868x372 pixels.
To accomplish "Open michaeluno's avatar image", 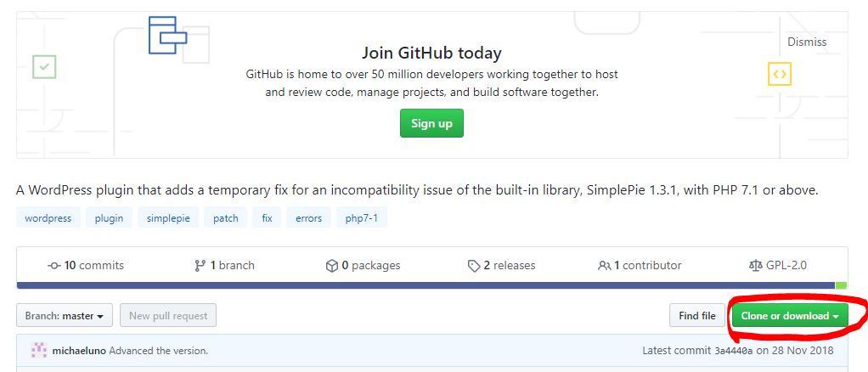I will pos(39,351).
